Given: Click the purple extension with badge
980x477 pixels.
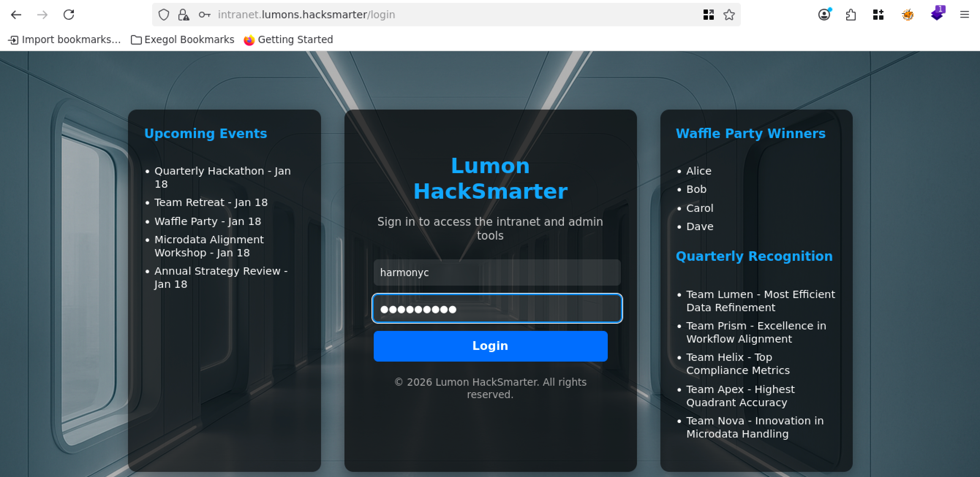Looking at the screenshot, I should 937,14.
